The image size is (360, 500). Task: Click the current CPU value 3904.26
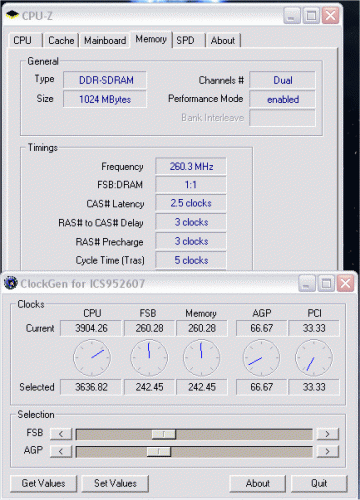91,328
